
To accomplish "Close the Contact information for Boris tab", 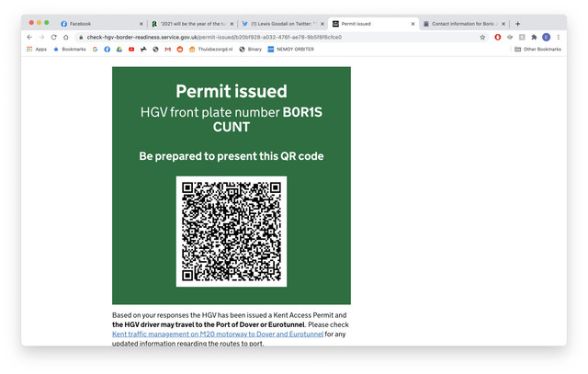I will coord(503,24).
